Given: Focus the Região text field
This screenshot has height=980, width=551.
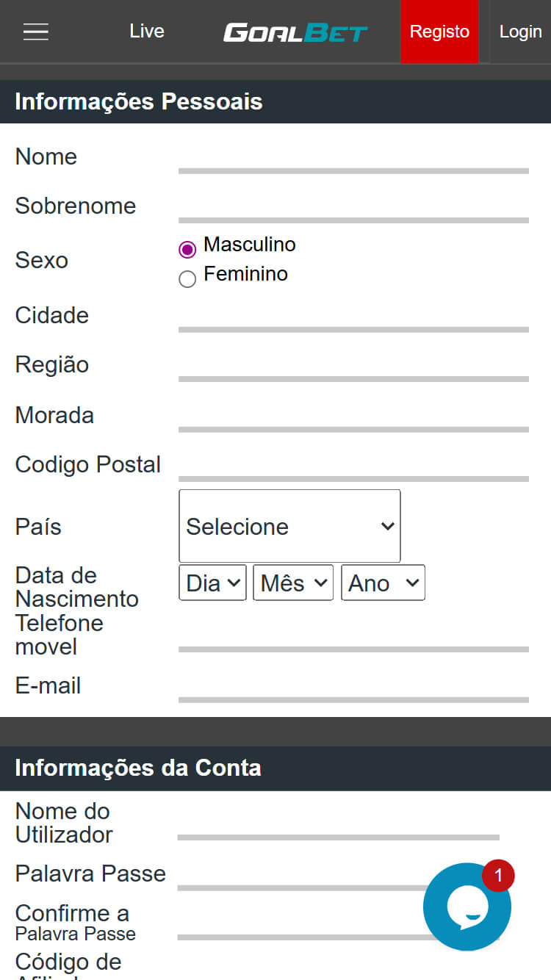Looking at the screenshot, I should point(353,367).
